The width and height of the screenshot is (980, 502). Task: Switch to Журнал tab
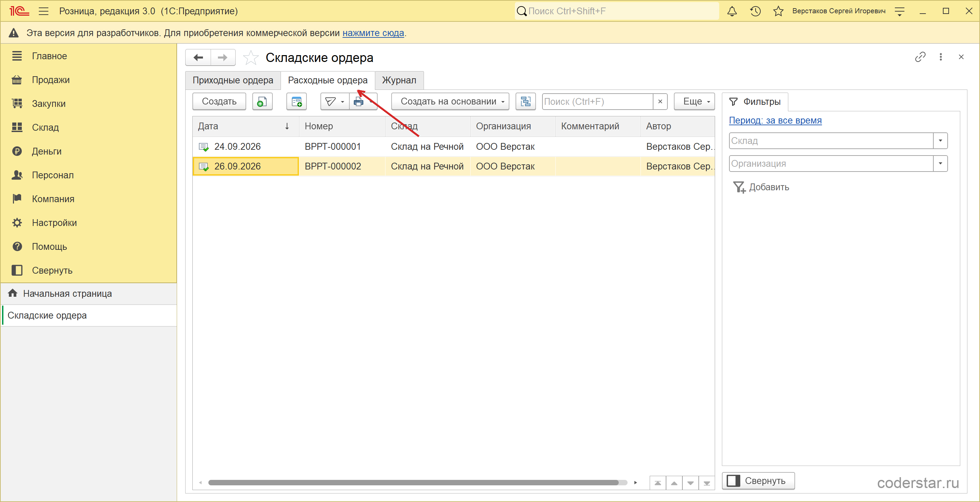click(x=399, y=80)
